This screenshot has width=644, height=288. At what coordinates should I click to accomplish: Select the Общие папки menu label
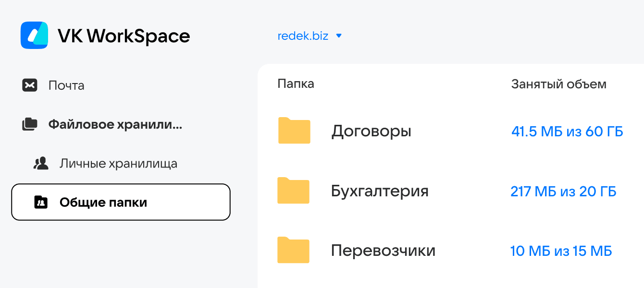pos(103,202)
